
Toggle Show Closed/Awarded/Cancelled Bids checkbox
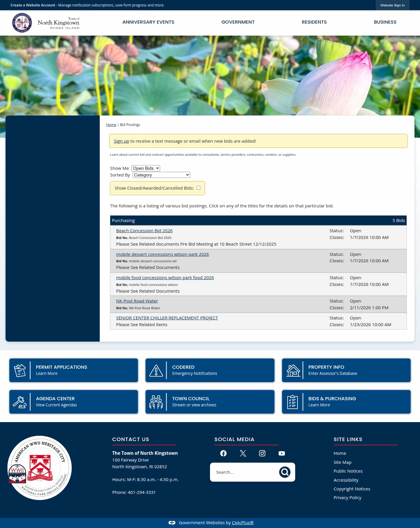(199, 188)
